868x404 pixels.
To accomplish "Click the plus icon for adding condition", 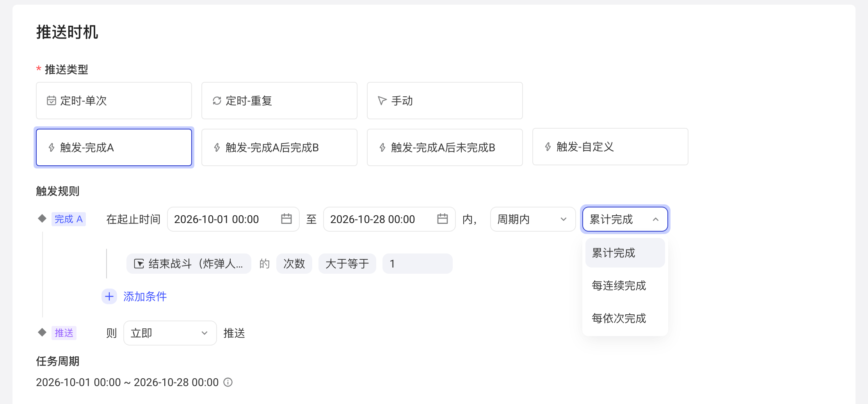I will pyautogui.click(x=109, y=296).
